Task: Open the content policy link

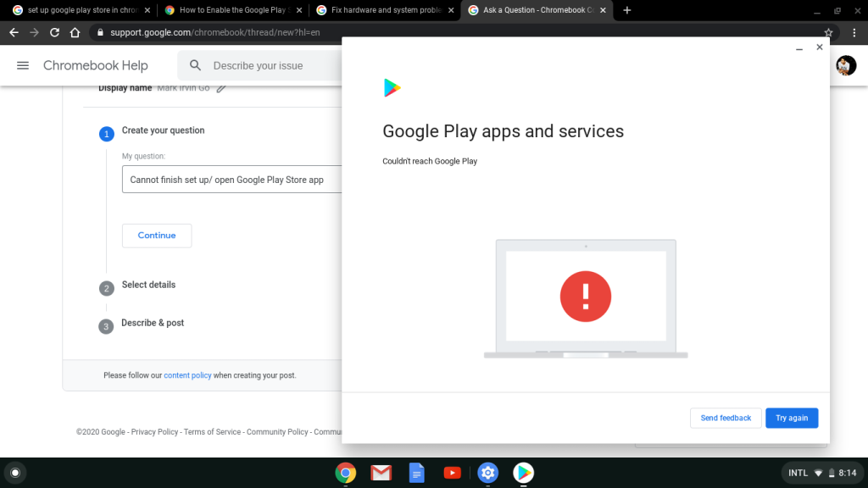Action: click(187, 375)
